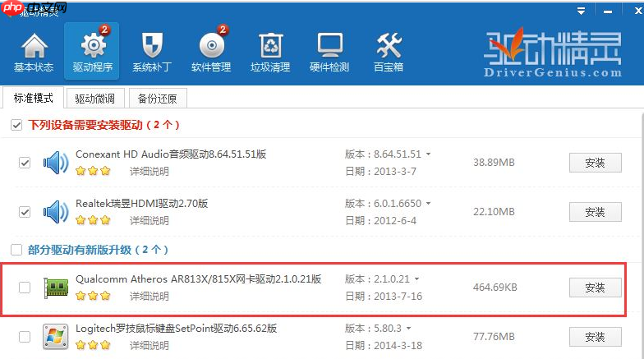Uncheck the Conexant HD Audio driver checkbox
Image resolution: width=644 pixels, height=359 pixels.
coord(25,163)
